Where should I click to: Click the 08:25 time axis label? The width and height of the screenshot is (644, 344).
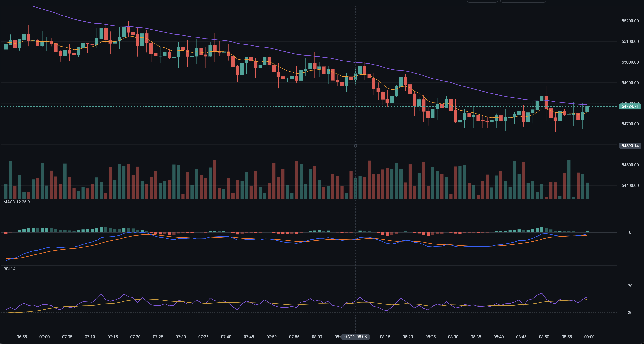pos(430,337)
